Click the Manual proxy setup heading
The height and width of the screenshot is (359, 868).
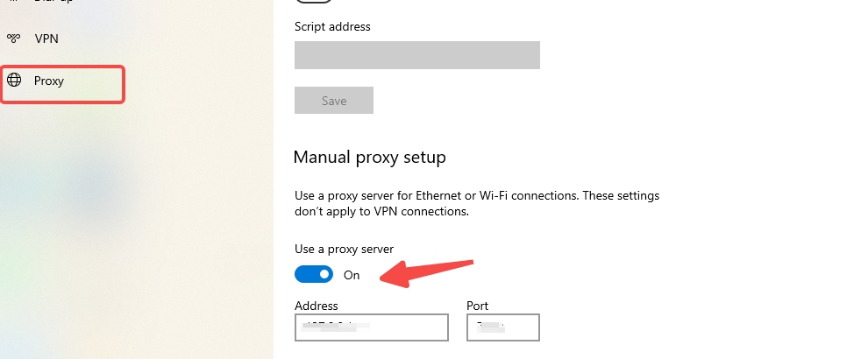(369, 157)
